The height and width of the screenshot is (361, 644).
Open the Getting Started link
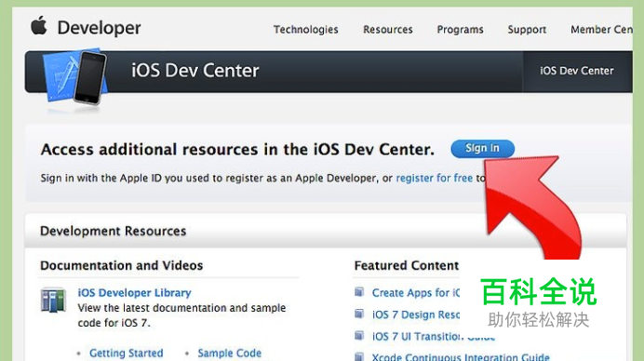pos(126,354)
